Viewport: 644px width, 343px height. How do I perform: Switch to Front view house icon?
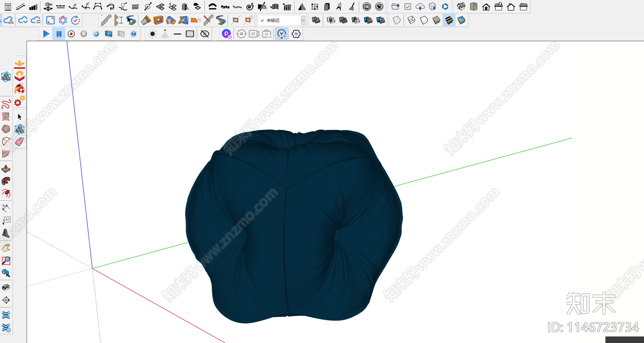486,7
